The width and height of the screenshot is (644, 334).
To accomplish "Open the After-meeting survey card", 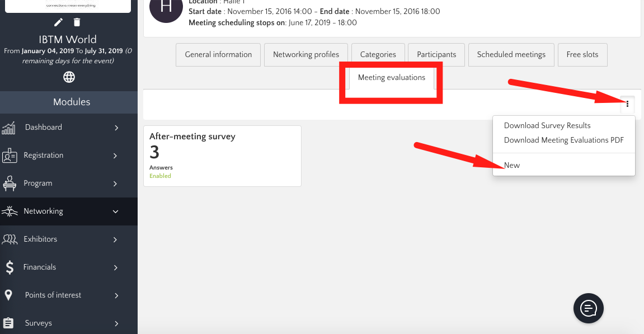I will (x=222, y=156).
